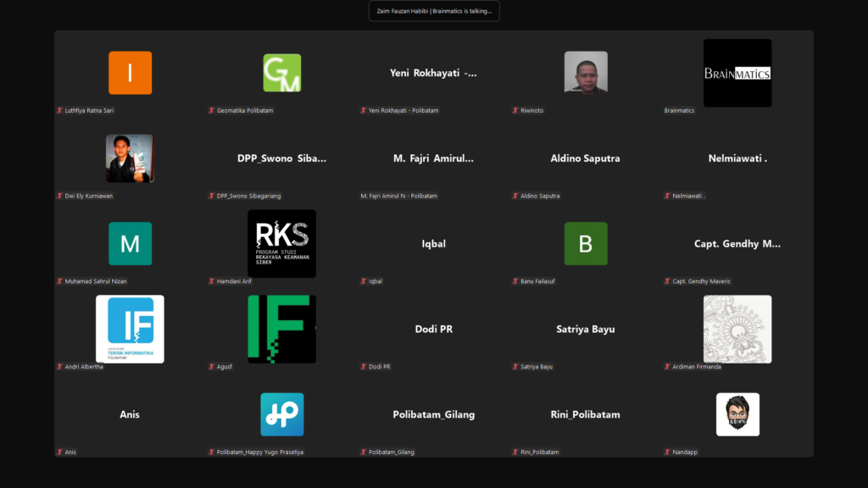Select the green pixelated IF logo of Agusf

coord(281,329)
